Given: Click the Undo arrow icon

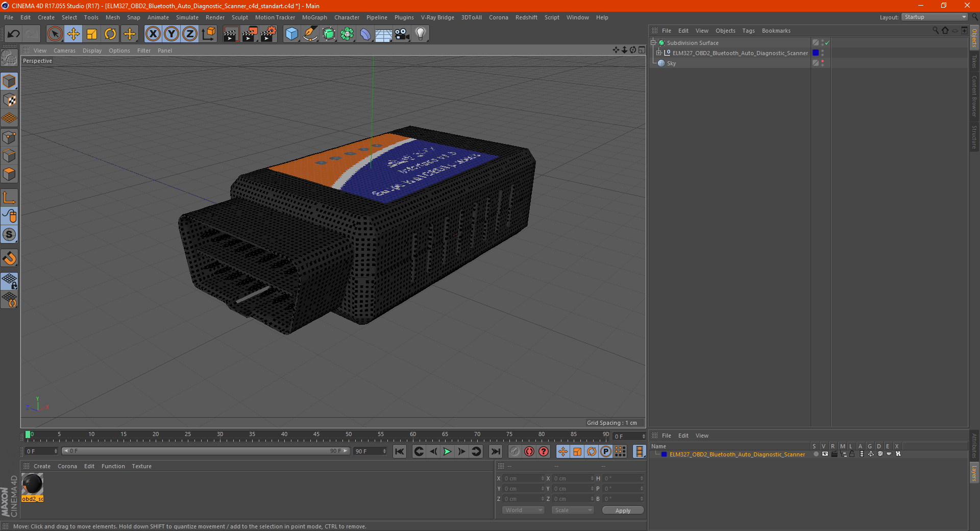Looking at the screenshot, I should pyautogui.click(x=14, y=34).
